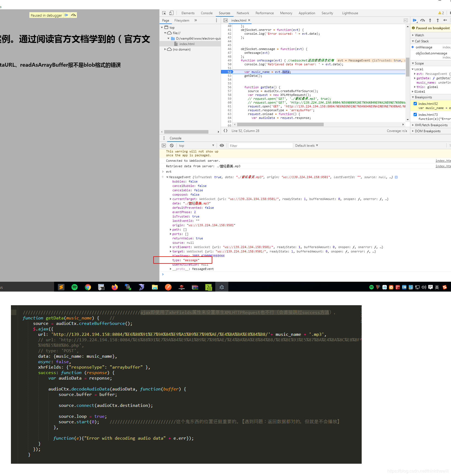Screen dimensions: 451x476
Task: Open the index.html link beside Connected message
Action: coord(443,161)
